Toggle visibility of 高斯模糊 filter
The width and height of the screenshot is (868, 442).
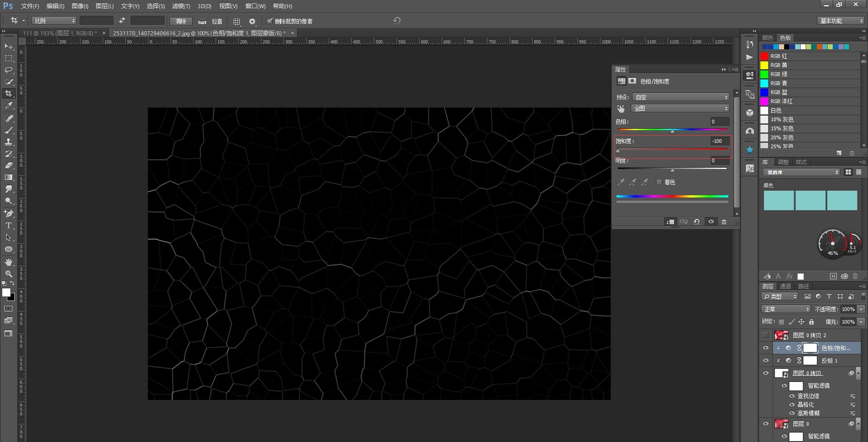pos(792,413)
